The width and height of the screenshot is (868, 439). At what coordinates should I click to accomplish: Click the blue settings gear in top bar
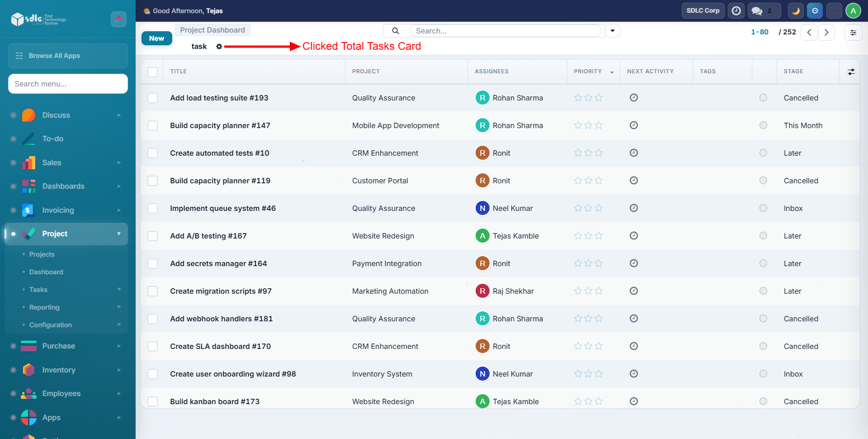pyautogui.click(x=815, y=11)
